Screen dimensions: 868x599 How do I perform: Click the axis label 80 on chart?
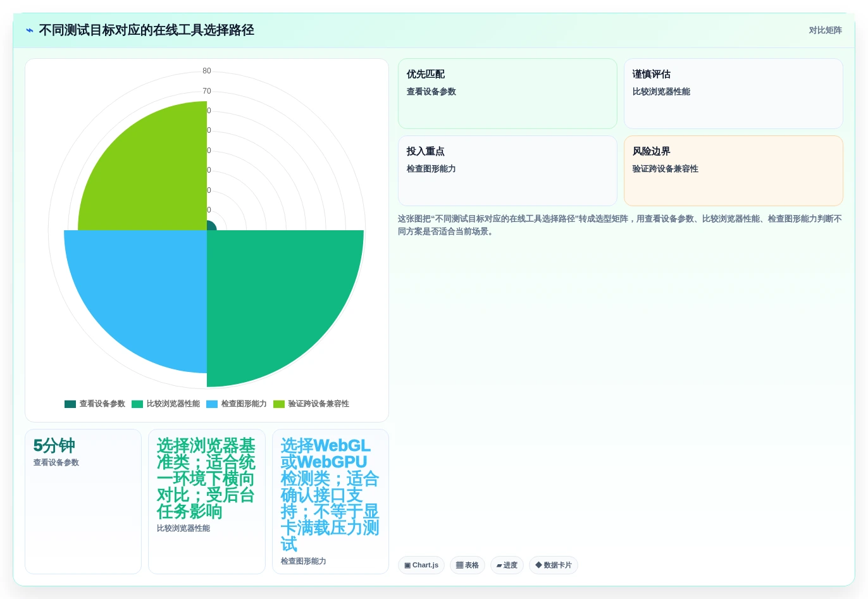pos(207,71)
